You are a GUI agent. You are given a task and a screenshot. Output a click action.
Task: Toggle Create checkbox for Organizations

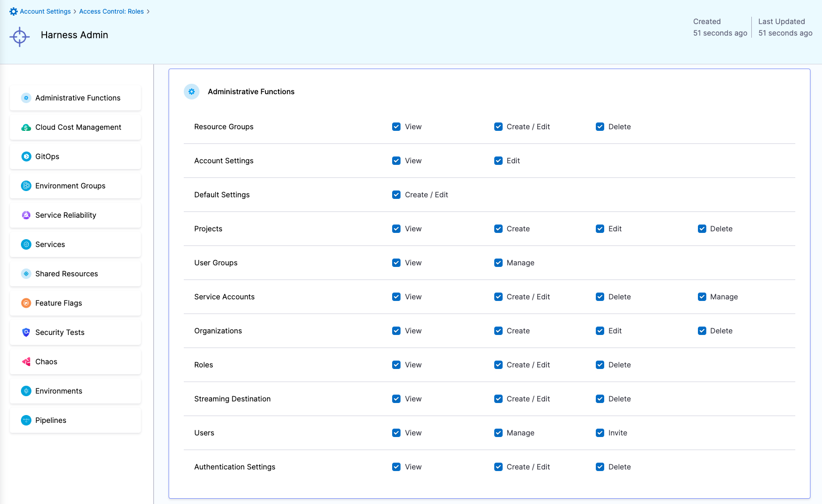click(x=498, y=331)
